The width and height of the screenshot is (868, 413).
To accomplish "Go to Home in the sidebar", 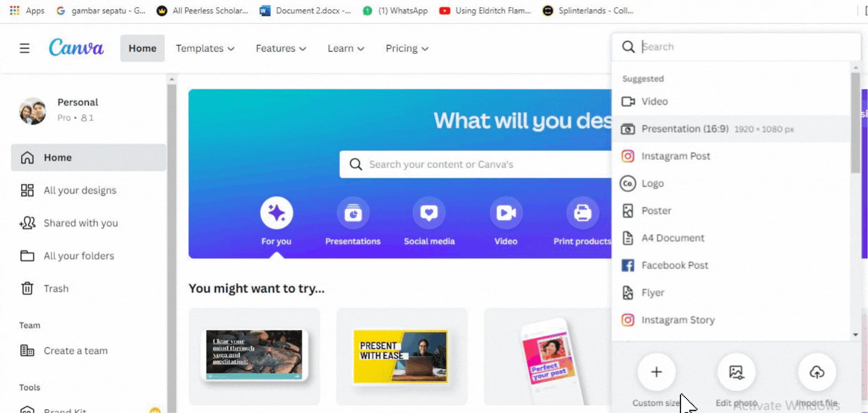I will pos(89,158).
